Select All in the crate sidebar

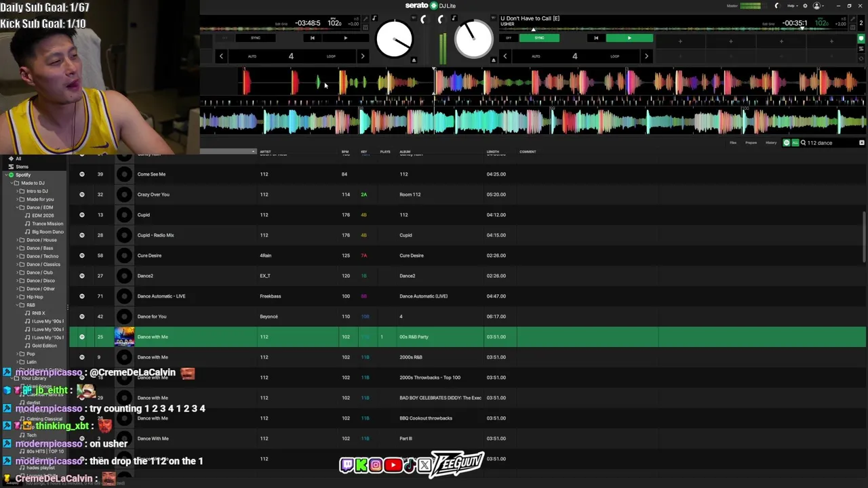pos(18,159)
